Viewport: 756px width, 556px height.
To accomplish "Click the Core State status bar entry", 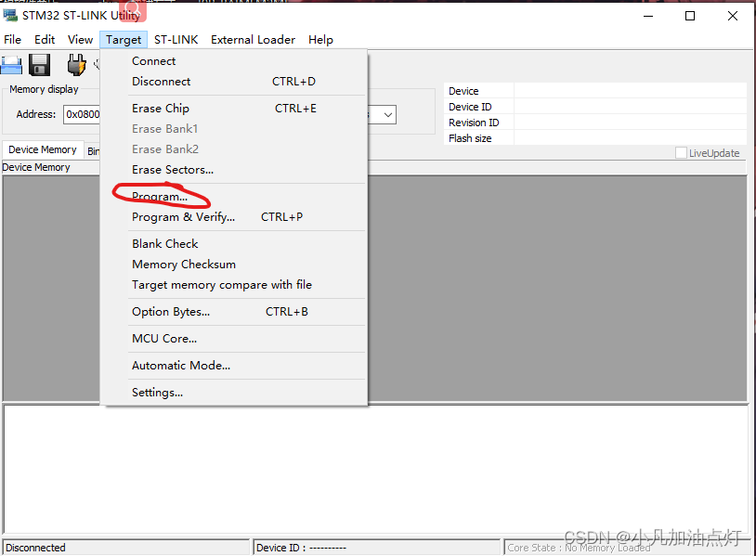I will [627, 548].
